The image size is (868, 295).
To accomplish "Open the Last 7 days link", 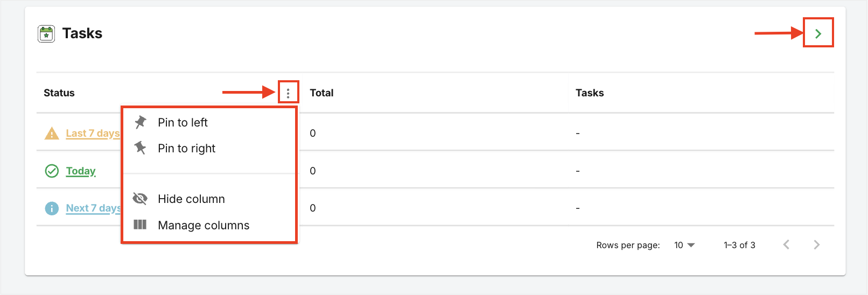I will coord(92,134).
